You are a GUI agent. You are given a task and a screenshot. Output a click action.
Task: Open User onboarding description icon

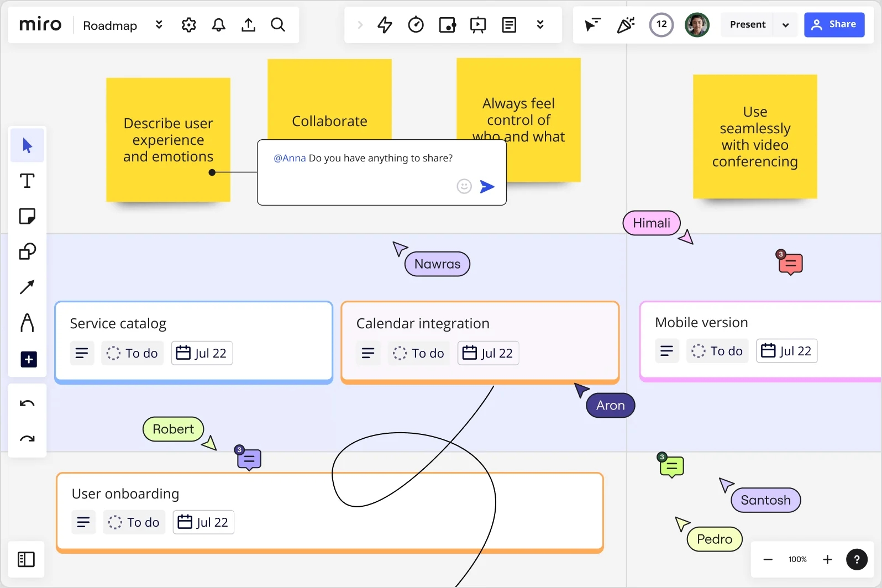click(x=83, y=522)
